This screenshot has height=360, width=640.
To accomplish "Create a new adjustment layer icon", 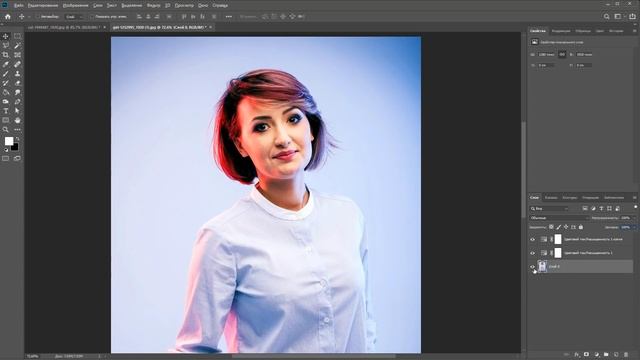I will (596, 355).
